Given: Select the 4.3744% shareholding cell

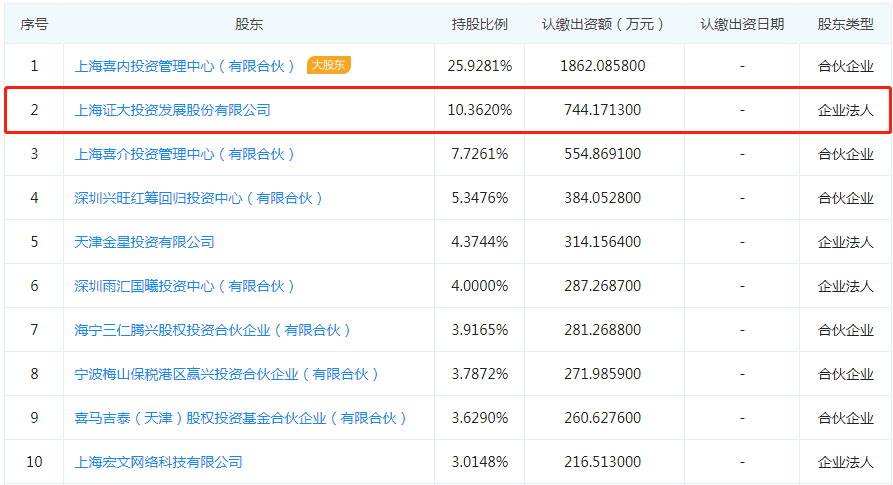Looking at the screenshot, I should (x=480, y=242).
